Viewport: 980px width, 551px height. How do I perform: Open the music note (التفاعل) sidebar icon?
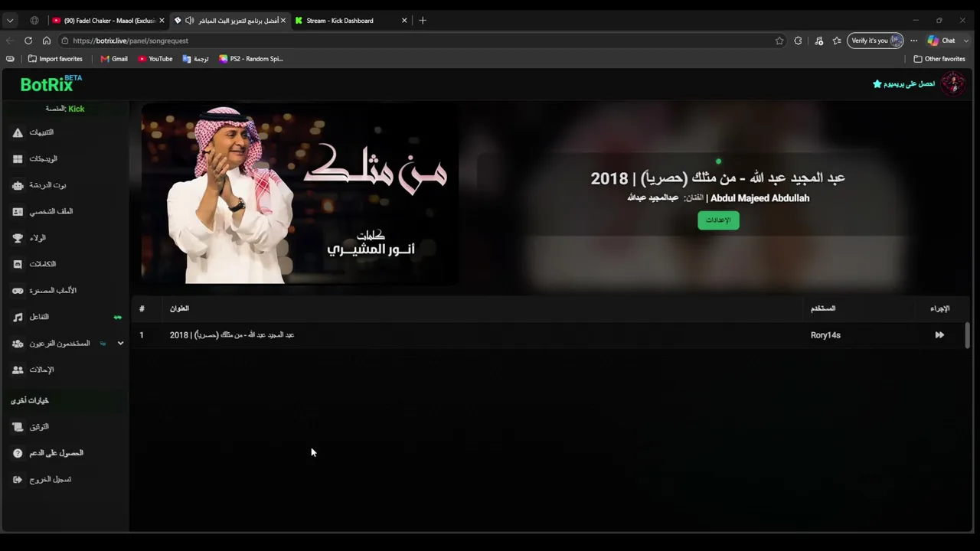[x=18, y=317]
